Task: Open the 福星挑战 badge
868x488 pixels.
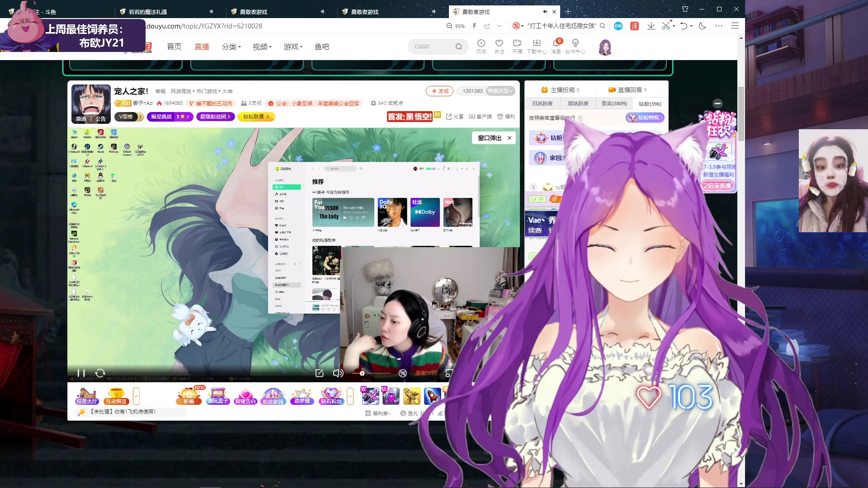Action: (x=170, y=117)
